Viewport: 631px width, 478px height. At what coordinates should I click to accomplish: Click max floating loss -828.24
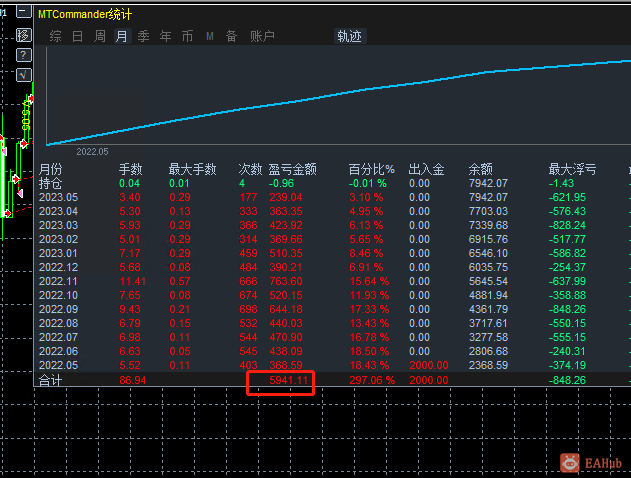(567, 226)
